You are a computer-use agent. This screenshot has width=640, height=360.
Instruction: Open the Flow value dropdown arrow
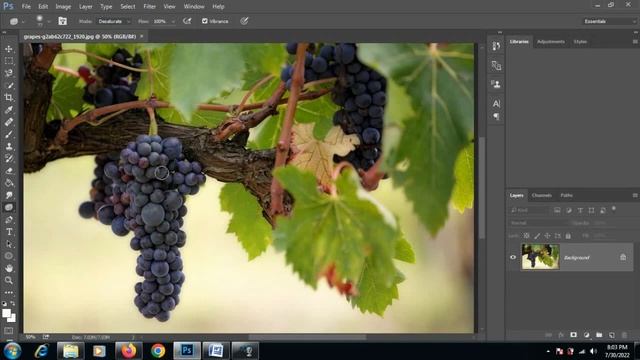(x=173, y=21)
